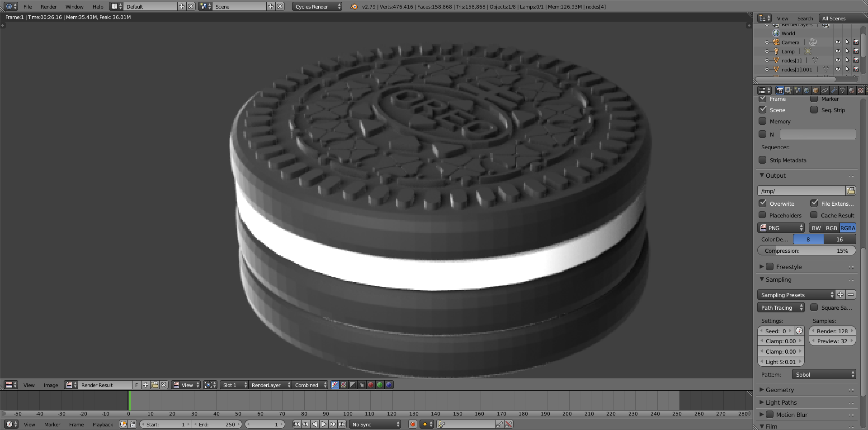This screenshot has height=430, width=868.
Task: Expand the Geometry panel
Action: click(x=779, y=390)
